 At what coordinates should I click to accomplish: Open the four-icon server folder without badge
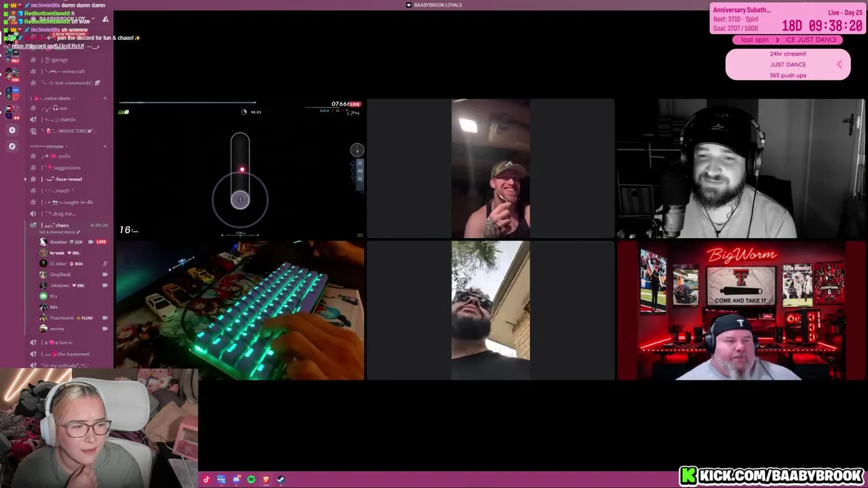point(12,94)
